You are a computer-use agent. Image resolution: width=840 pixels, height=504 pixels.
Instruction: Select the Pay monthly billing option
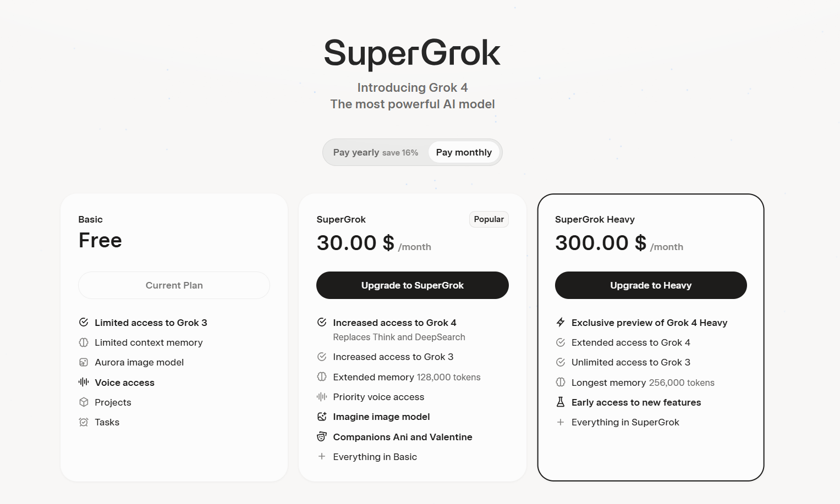[464, 152]
